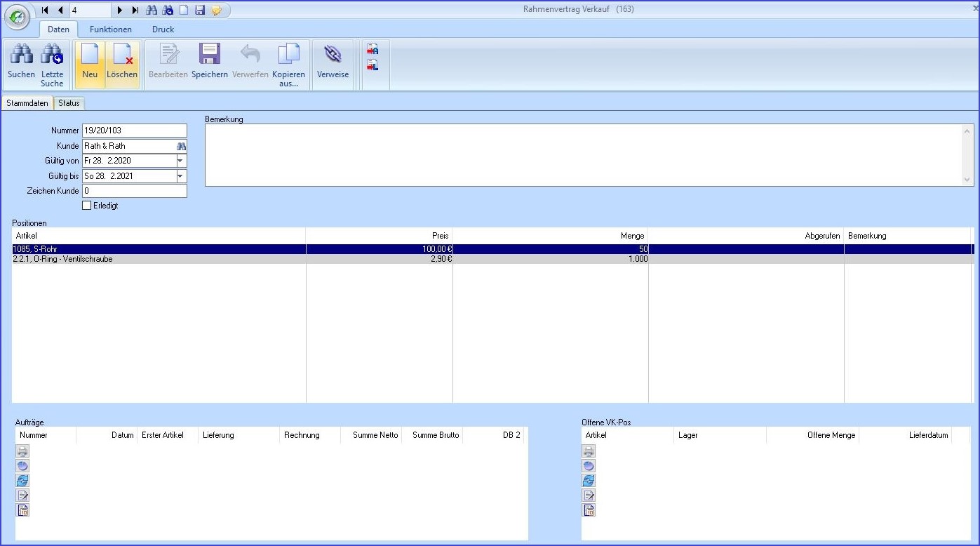
Task: Open customer lookup beside Kunde field
Action: tap(181, 146)
